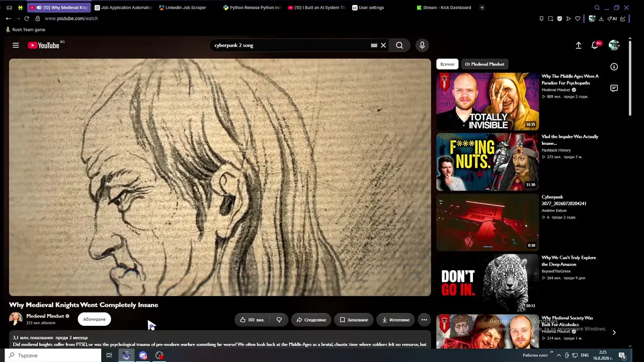Open the browser shield privacy icon
Image resolution: width=644 pixels, height=362 pixels.
pyautogui.click(x=559, y=19)
